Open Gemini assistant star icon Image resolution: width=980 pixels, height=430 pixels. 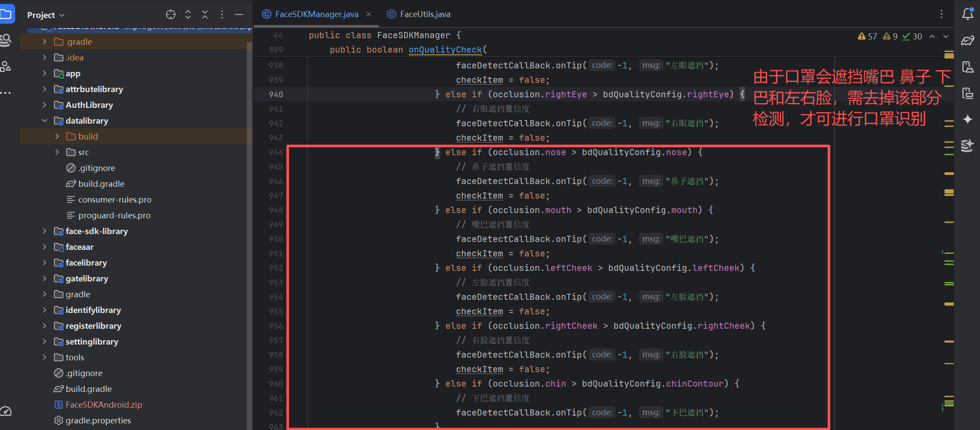click(967, 119)
